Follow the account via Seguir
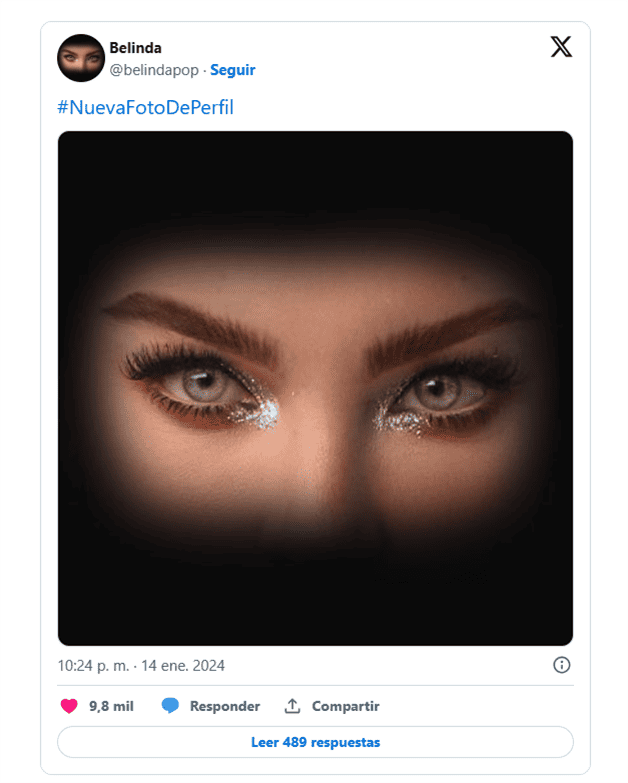The height and width of the screenshot is (783, 628). (x=232, y=70)
